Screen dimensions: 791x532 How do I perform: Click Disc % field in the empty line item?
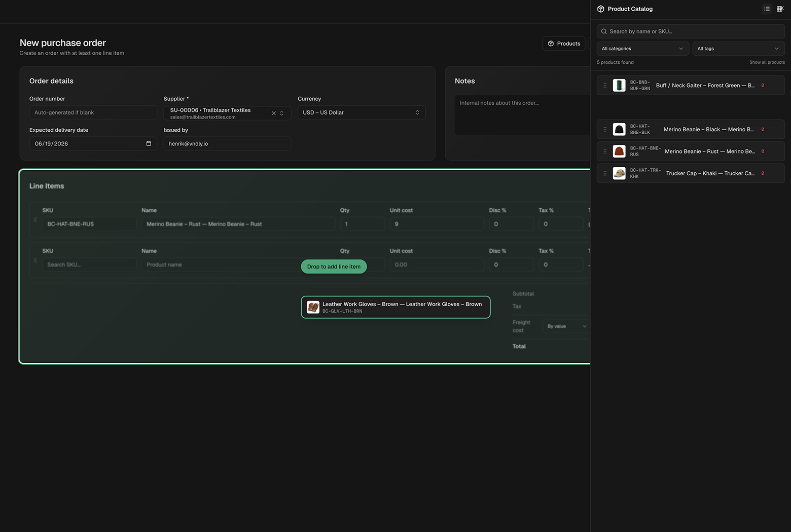[x=511, y=264]
